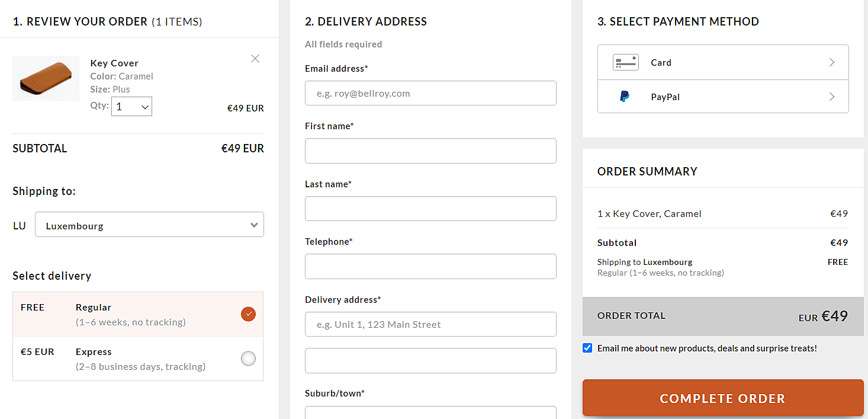This screenshot has height=419, width=868.
Task: Open Card payment option chevron
Action: pos(832,62)
